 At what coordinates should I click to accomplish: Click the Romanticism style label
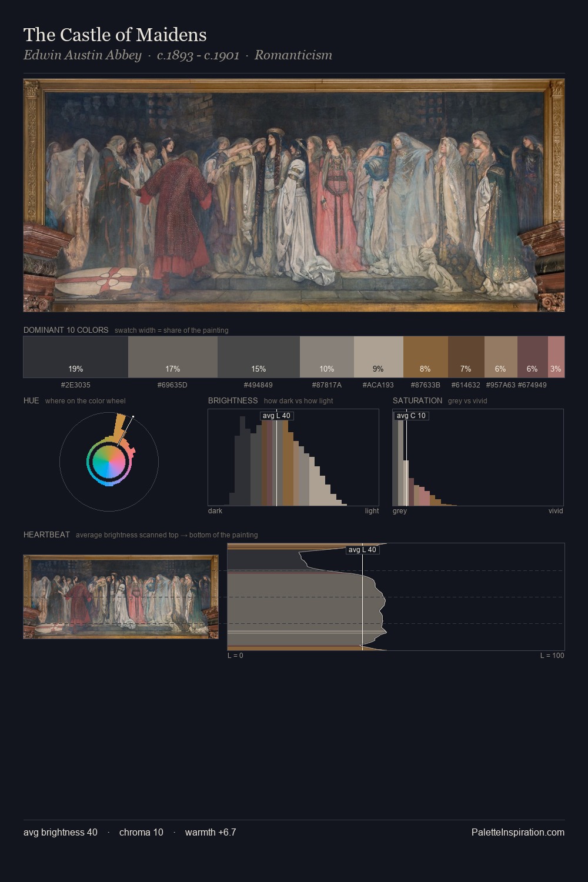click(x=293, y=55)
